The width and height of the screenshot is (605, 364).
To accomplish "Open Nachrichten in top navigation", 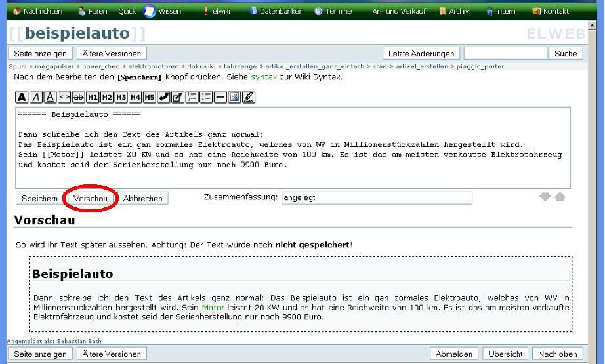I will (38, 11).
